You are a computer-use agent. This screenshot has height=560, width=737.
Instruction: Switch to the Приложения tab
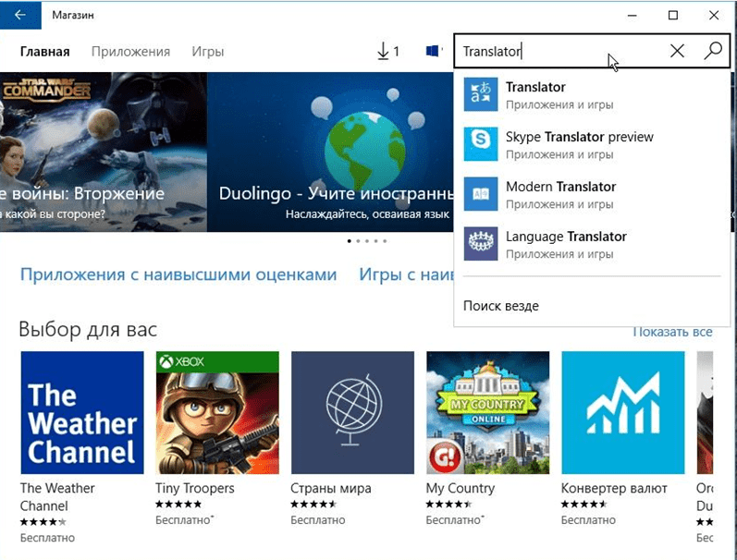pyautogui.click(x=130, y=52)
